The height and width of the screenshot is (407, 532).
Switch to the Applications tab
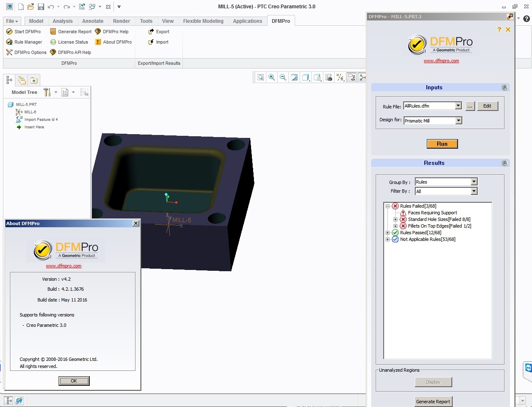point(247,21)
